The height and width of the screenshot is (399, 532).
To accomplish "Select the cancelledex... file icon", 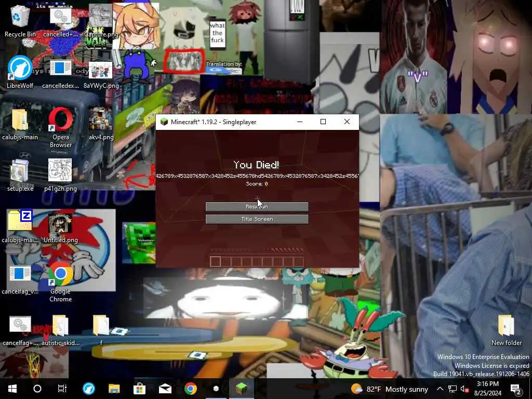I will (60, 75).
